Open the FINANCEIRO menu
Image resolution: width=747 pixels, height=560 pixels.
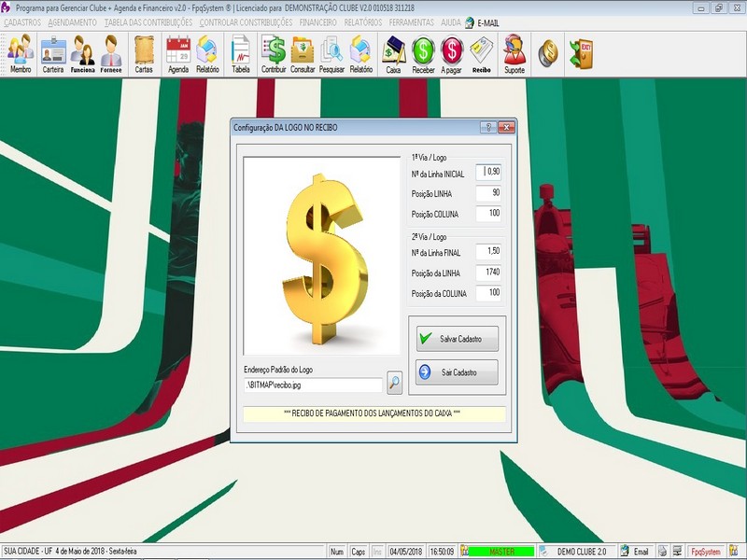(317, 22)
